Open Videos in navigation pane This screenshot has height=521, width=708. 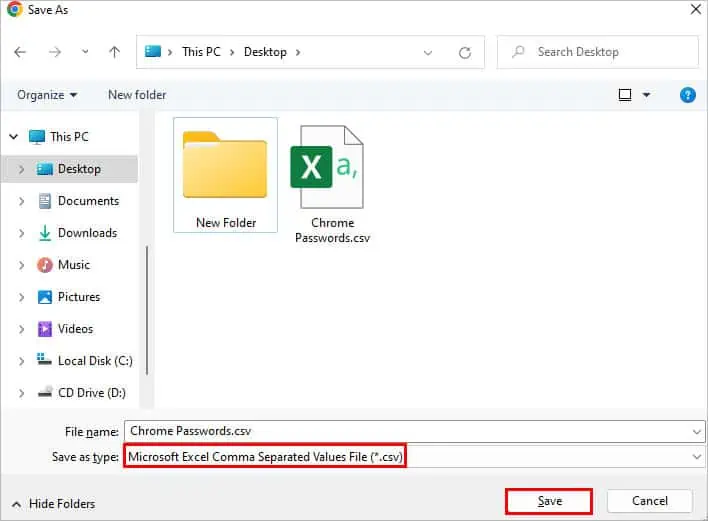point(65,329)
